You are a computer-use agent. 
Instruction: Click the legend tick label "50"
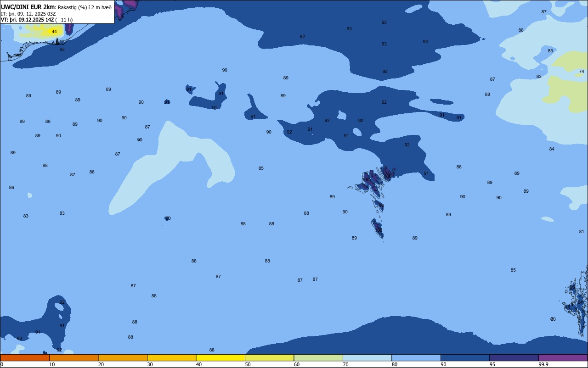pos(248,364)
